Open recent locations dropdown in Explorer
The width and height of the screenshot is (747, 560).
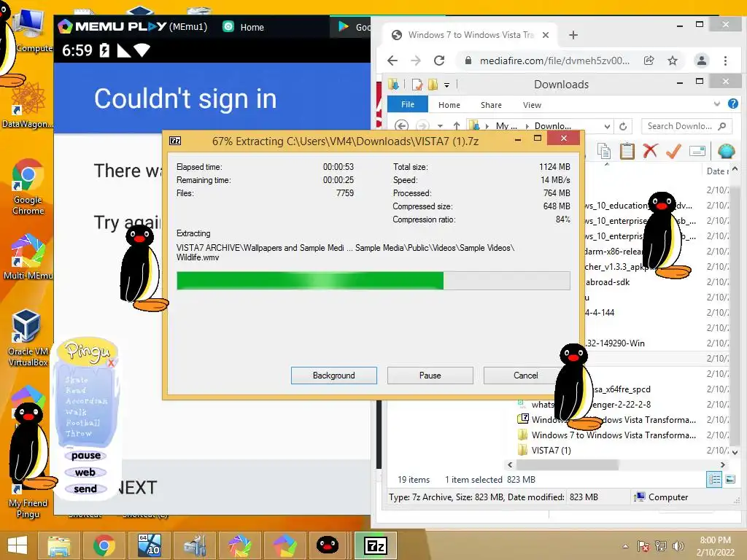coord(440,126)
